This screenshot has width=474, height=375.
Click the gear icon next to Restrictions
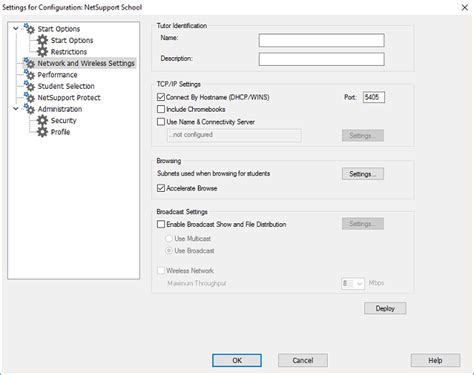(x=42, y=52)
